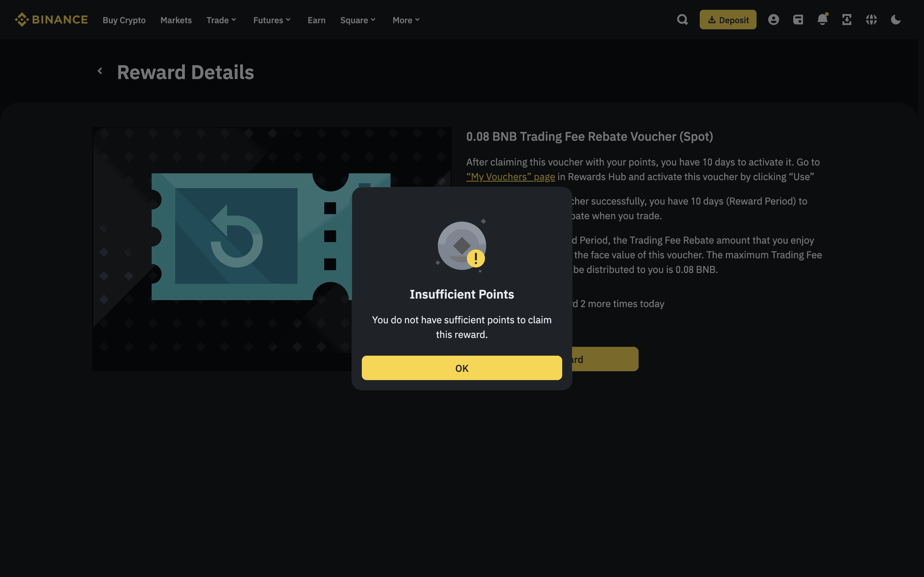Toggle dark mode moon icon

point(895,20)
